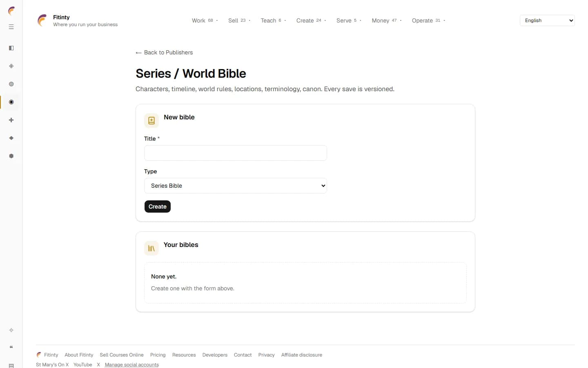Open the English language selector
The height and width of the screenshot is (368, 588).
pos(547,20)
